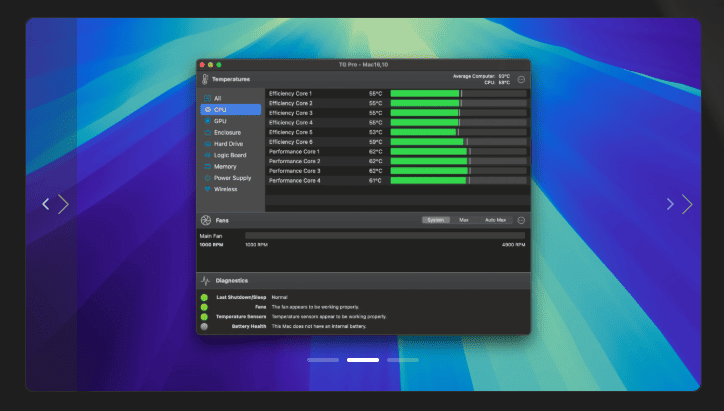Open the Temperatures section ellipsis options
This screenshot has height=411, width=724.
[521, 79]
